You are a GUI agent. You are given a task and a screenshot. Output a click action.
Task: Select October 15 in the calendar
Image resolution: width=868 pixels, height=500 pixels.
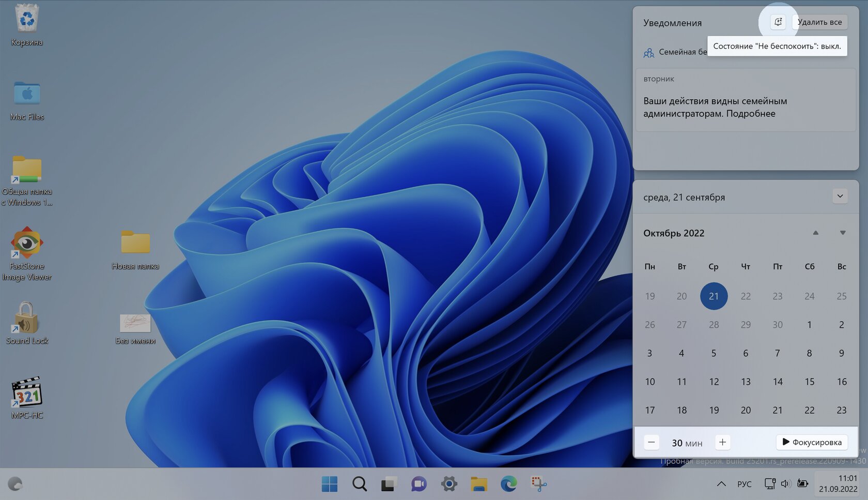click(x=809, y=382)
